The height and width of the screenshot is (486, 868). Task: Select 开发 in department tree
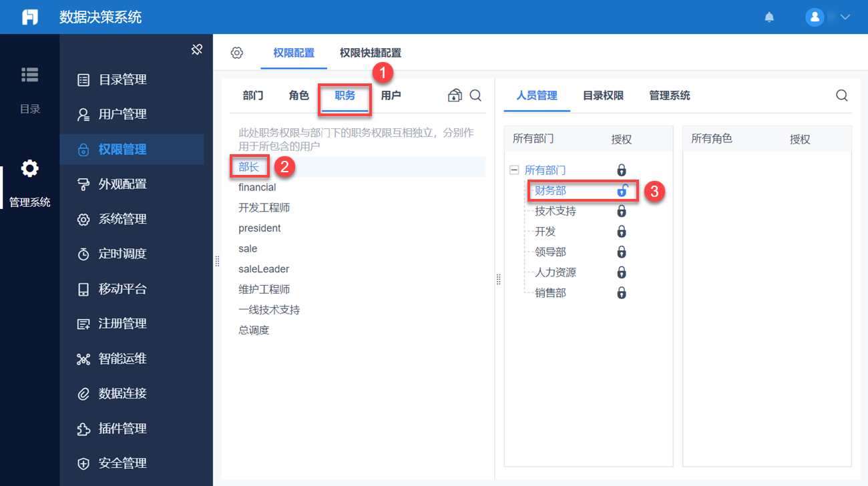tap(546, 232)
